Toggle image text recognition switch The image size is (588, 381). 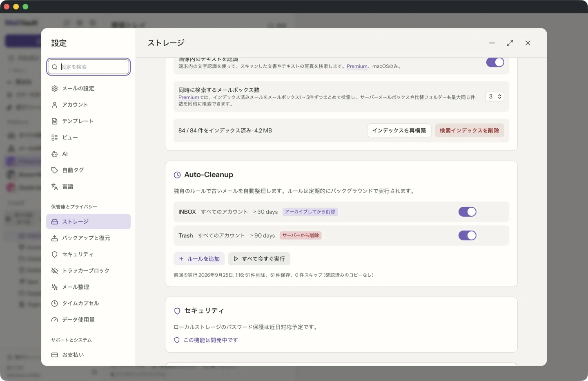(x=495, y=62)
